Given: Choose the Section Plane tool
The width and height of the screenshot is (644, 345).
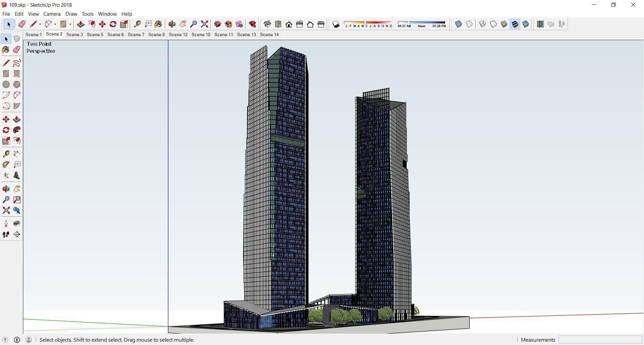Looking at the screenshot, I should (x=17, y=234).
